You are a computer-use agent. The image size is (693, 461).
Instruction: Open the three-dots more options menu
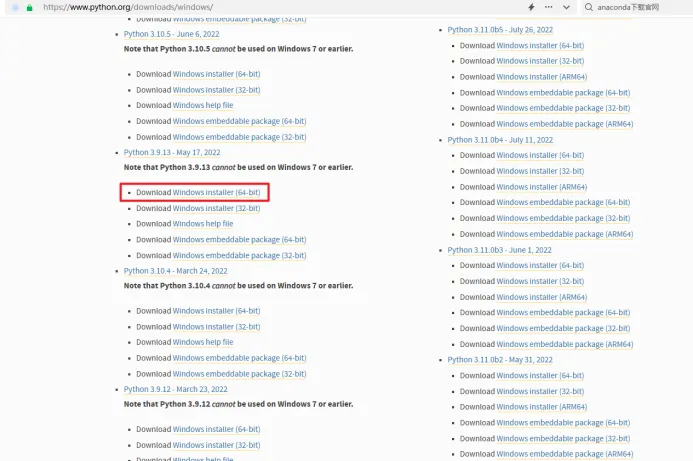click(x=548, y=7)
